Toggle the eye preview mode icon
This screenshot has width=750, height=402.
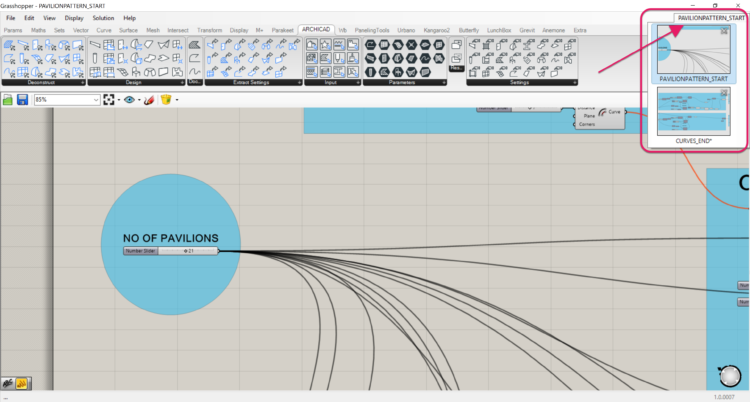click(x=130, y=100)
